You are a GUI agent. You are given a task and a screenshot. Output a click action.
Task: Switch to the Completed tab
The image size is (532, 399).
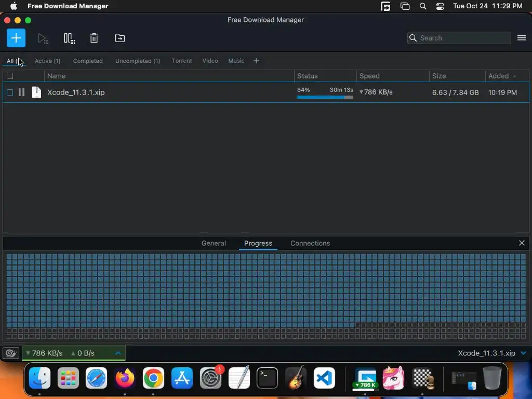(88, 61)
